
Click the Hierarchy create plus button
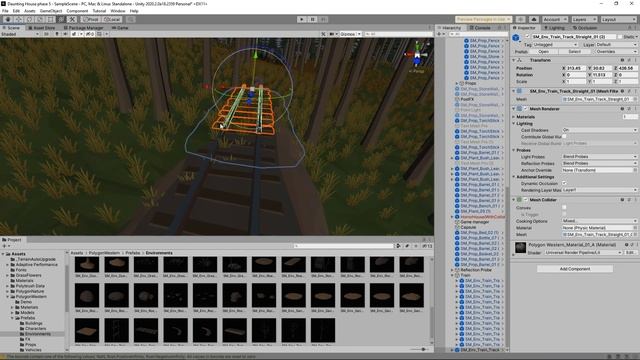click(x=440, y=34)
